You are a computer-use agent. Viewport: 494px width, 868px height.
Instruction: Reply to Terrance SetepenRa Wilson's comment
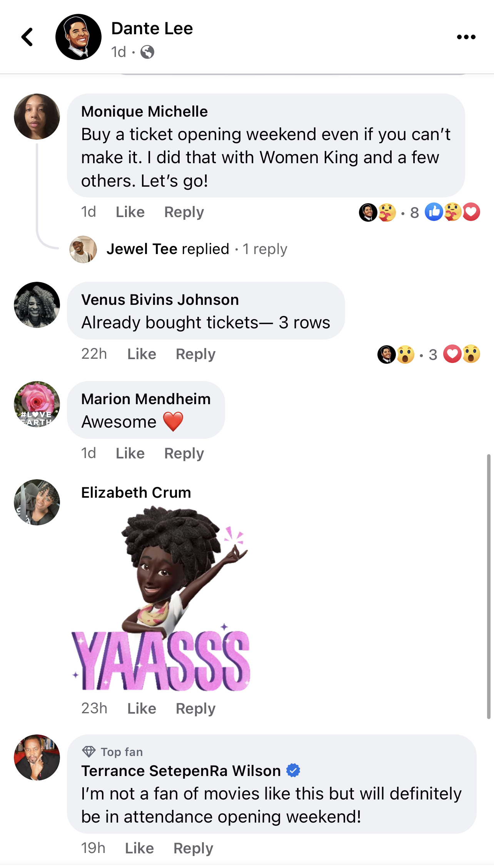point(193,848)
